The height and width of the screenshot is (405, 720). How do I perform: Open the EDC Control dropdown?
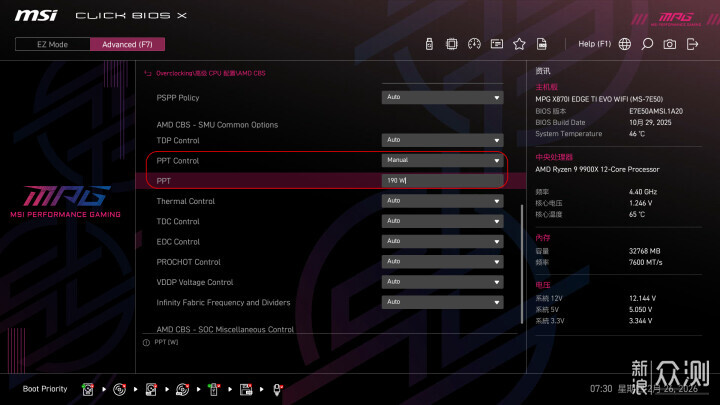tap(442, 241)
